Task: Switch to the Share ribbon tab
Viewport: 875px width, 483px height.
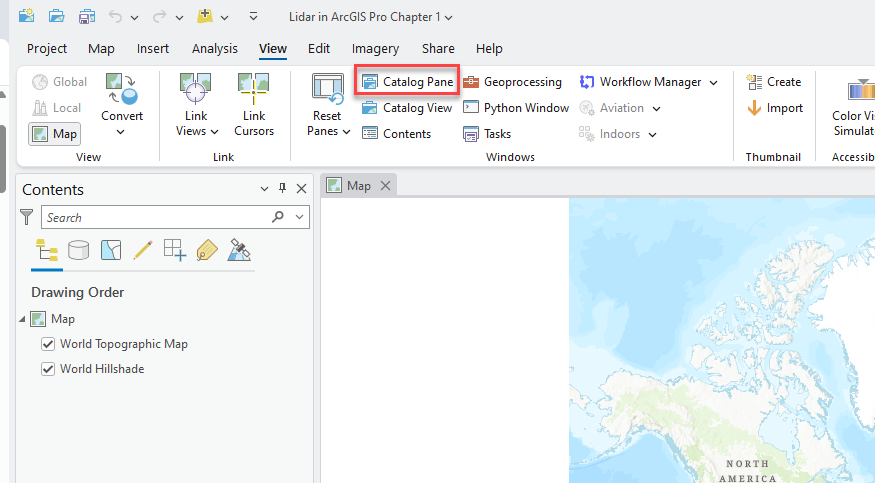Action: click(438, 49)
